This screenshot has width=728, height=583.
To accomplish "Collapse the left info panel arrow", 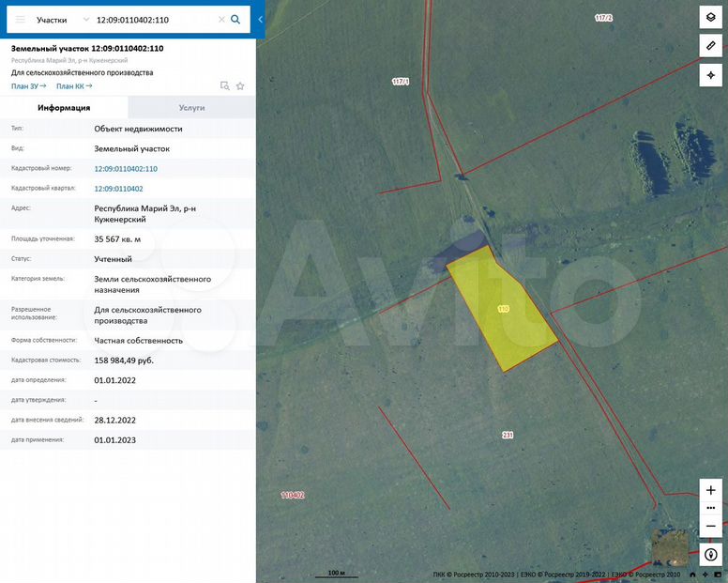I will [260, 19].
